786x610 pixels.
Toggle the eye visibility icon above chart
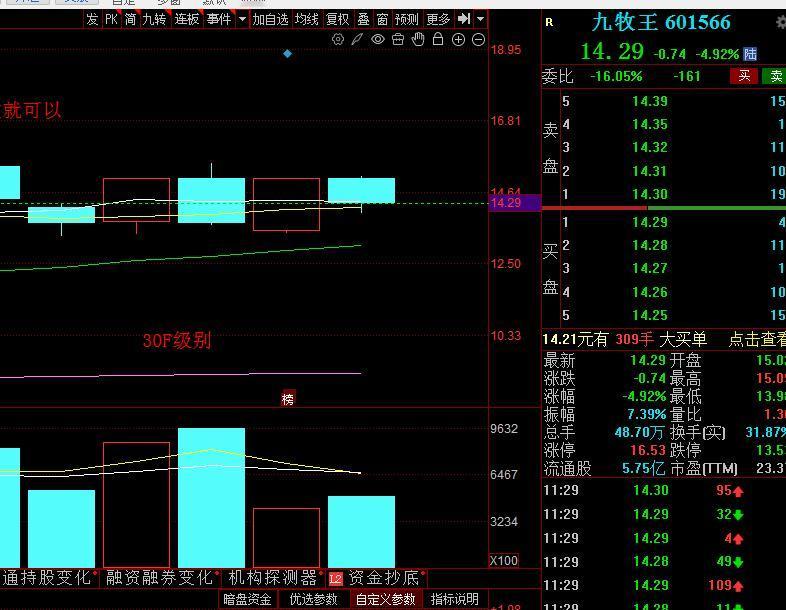click(377, 40)
